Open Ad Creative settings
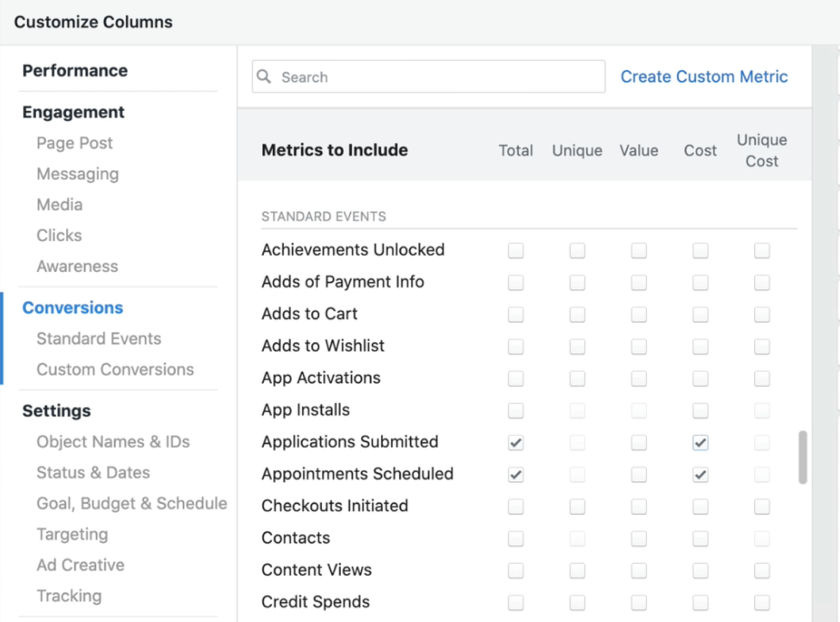The image size is (840, 622). click(80, 565)
